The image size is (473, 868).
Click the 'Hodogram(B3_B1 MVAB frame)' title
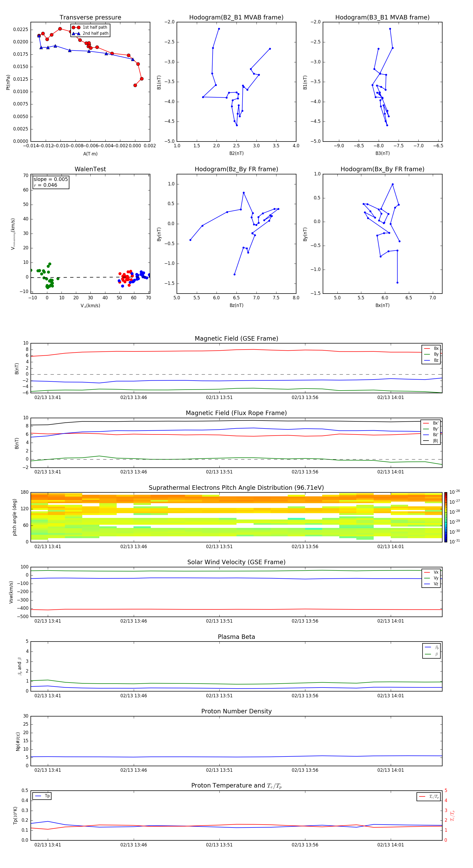(382, 18)
